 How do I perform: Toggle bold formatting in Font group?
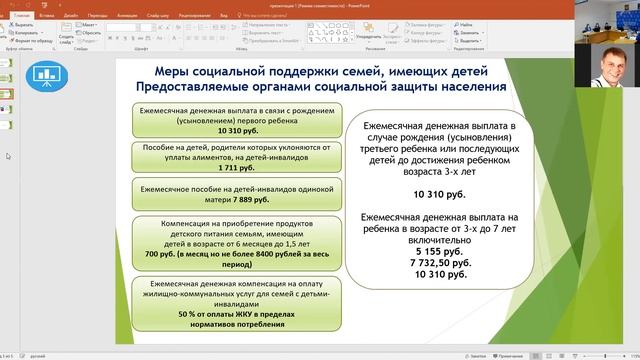click(110, 38)
